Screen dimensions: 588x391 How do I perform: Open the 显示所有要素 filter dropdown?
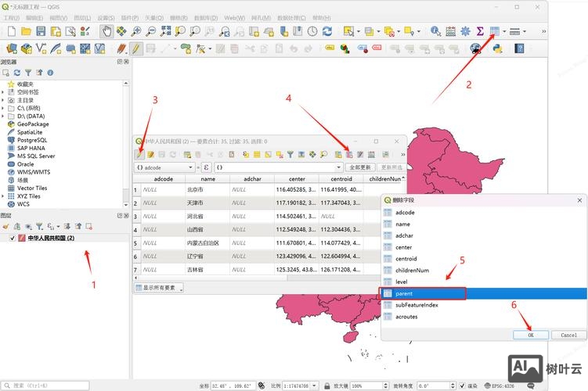click(158, 288)
